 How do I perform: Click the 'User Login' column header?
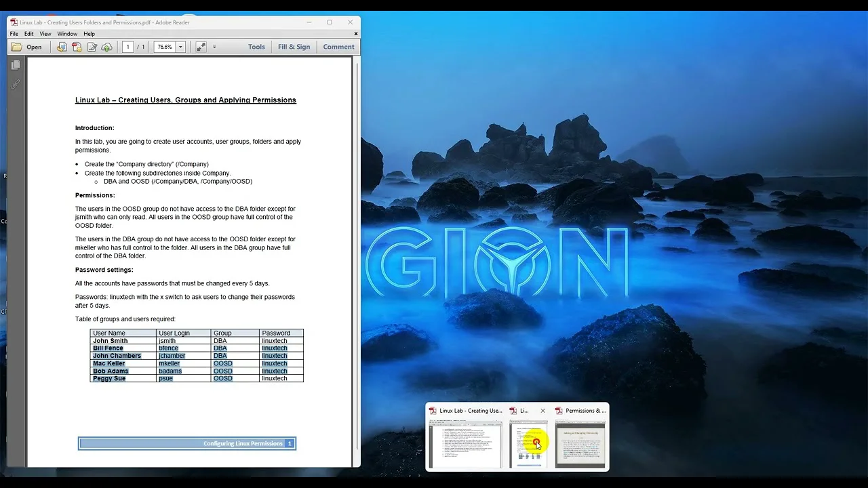(x=183, y=333)
